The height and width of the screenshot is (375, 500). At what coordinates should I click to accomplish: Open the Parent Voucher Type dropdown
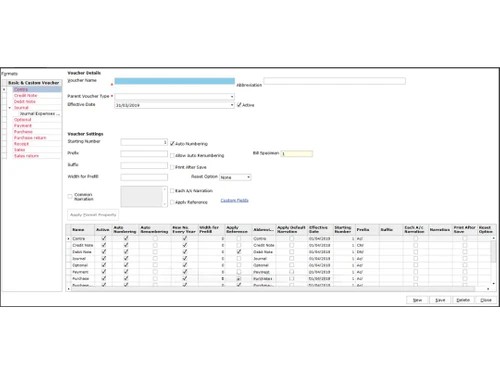tap(232, 97)
